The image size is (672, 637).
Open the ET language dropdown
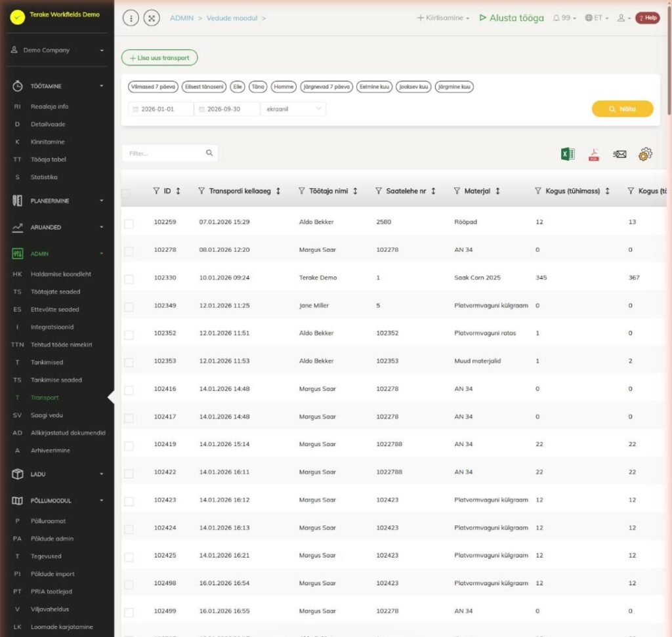point(597,18)
